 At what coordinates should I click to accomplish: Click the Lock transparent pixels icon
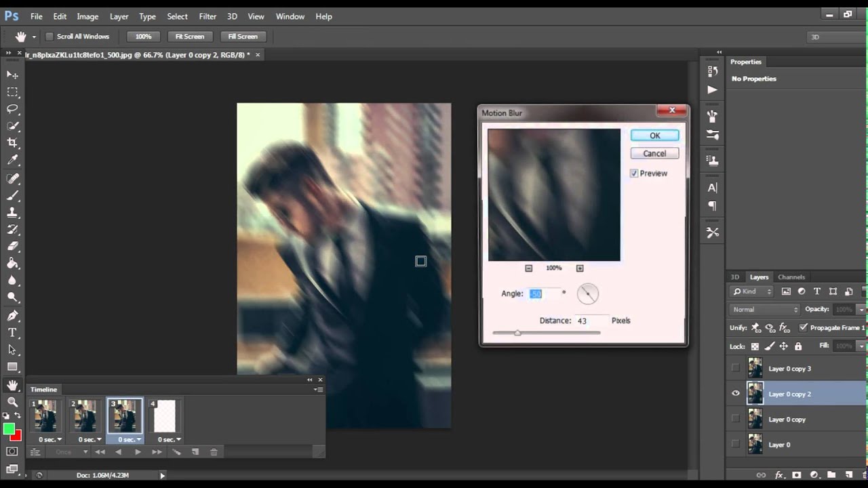tap(755, 346)
